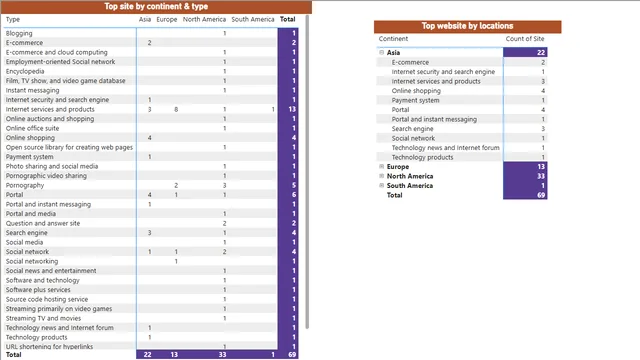The height and width of the screenshot is (360, 640).
Task: Click Europe value 8 for Internet services
Action: click(176, 109)
